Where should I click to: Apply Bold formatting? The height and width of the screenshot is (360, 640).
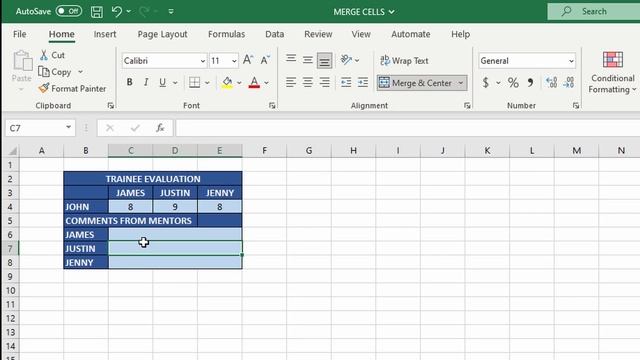point(129,82)
